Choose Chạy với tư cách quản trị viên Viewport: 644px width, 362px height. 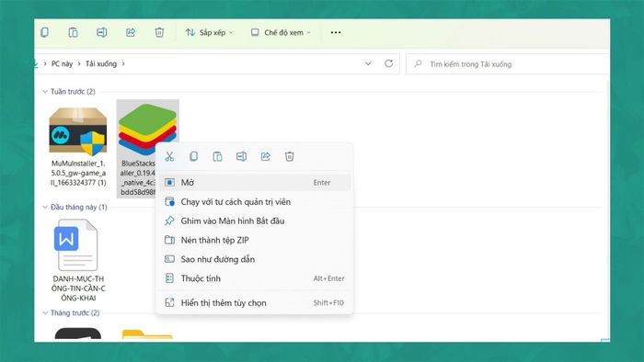click(x=254, y=202)
